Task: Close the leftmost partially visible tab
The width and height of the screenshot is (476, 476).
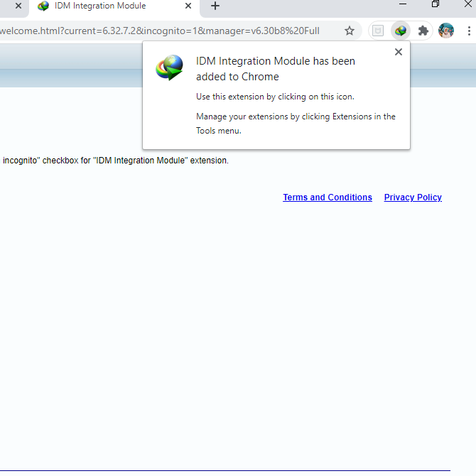Action: point(18,6)
